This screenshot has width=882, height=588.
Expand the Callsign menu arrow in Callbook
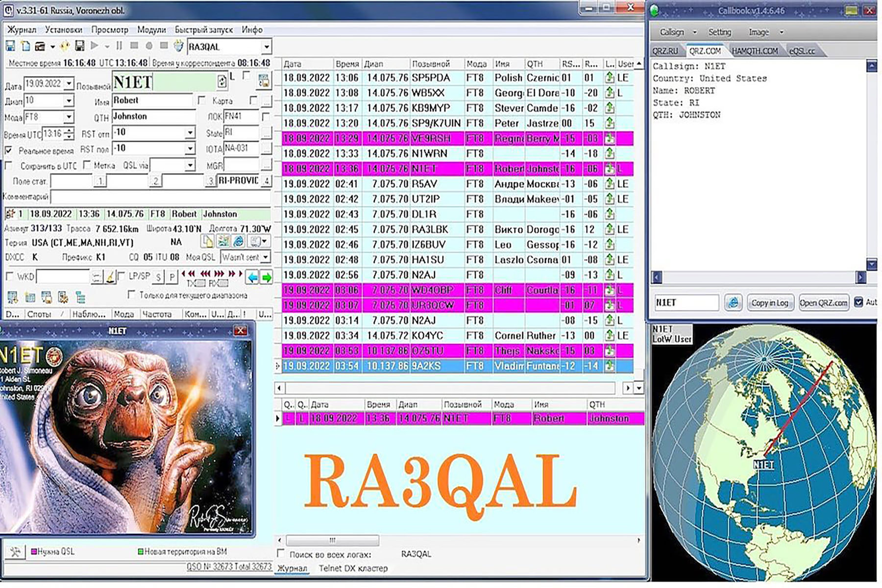tap(694, 32)
